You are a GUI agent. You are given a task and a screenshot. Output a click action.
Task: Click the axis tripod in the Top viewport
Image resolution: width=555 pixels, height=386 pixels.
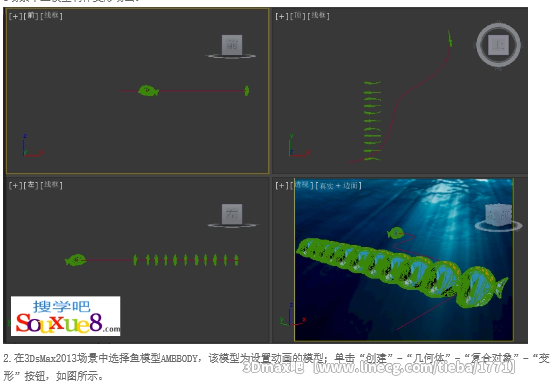[299, 146]
